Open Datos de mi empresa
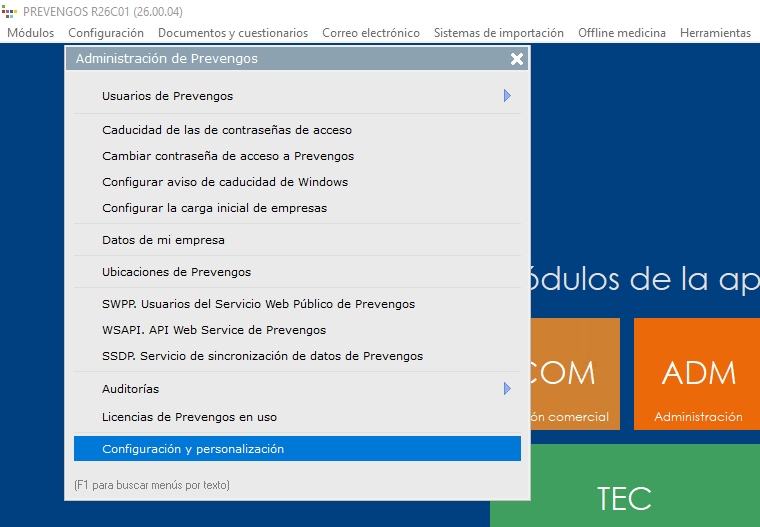 coord(163,240)
